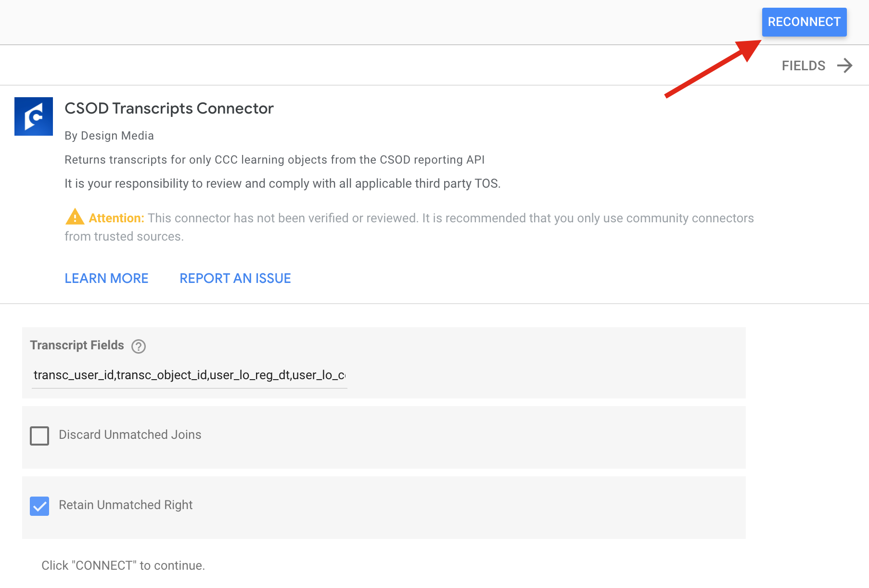Click the connector description about CSOD reporting API
The width and height of the screenshot is (869, 588).
(x=274, y=160)
